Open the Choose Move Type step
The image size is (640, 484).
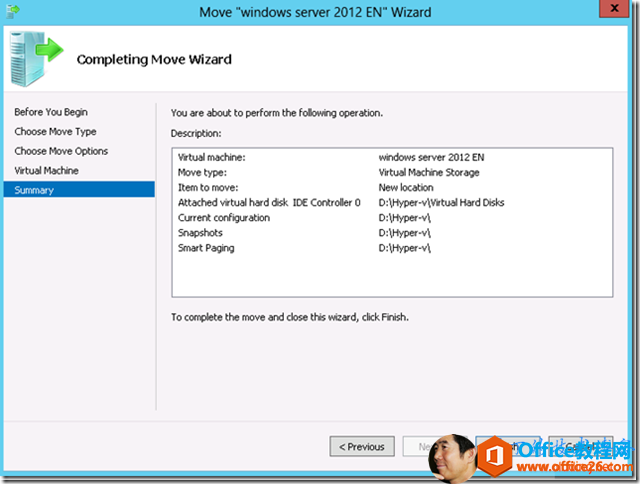(56, 131)
